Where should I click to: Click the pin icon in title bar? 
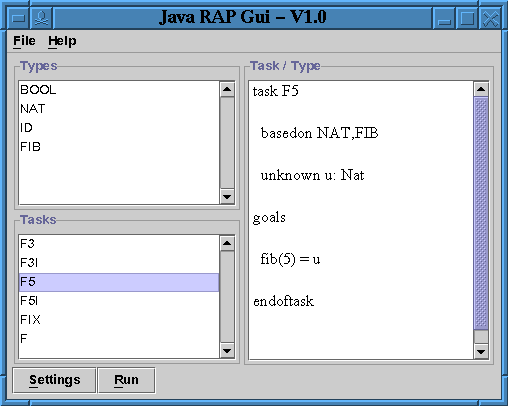point(41,18)
